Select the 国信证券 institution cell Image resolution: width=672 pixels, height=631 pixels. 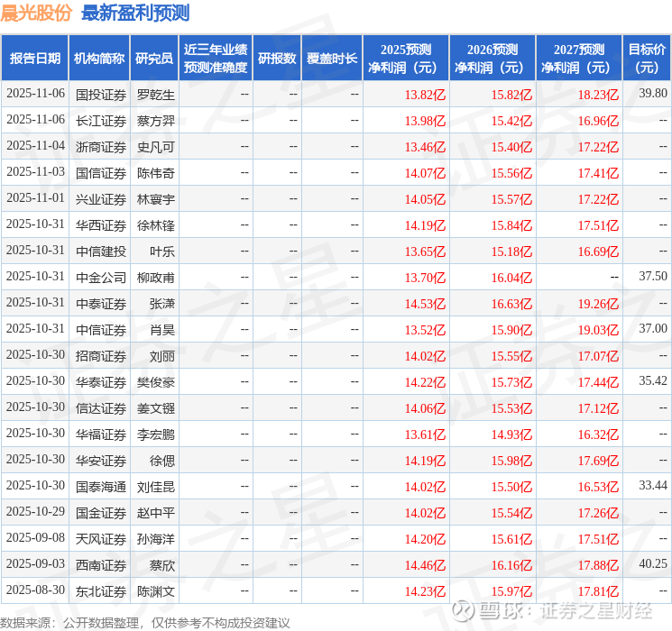tap(101, 173)
